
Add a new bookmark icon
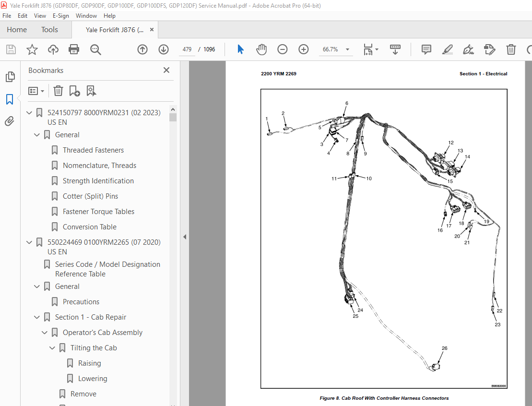pyautogui.click(x=74, y=91)
